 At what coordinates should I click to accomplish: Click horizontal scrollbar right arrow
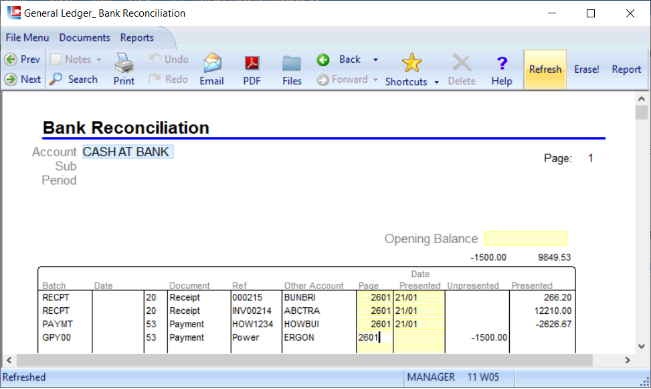click(x=627, y=360)
